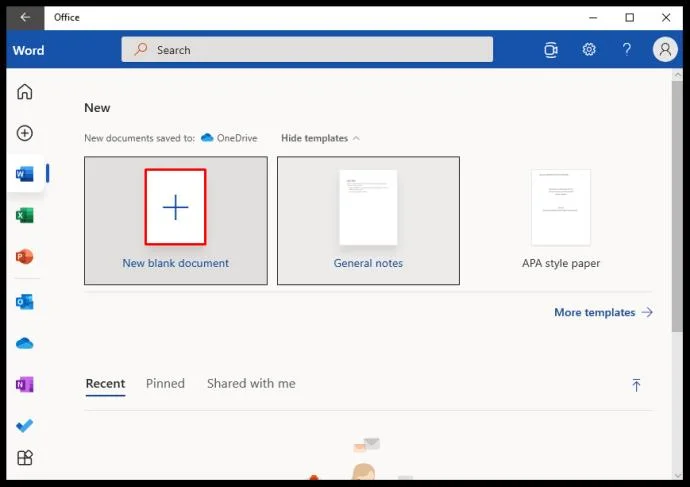The image size is (690, 487).
Task: Select the General notes thumbnail preview
Action: (368, 207)
